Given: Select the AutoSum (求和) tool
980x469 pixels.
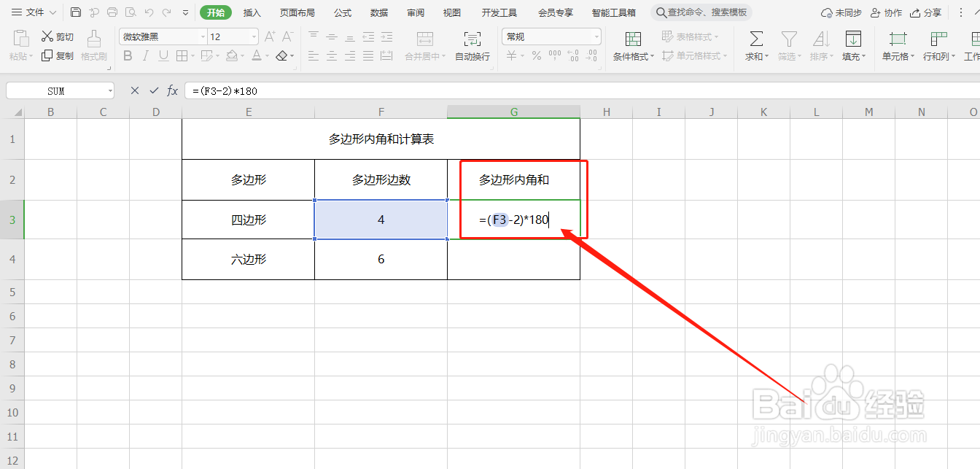Looking at the screenshot, I should tap(755, 44).
